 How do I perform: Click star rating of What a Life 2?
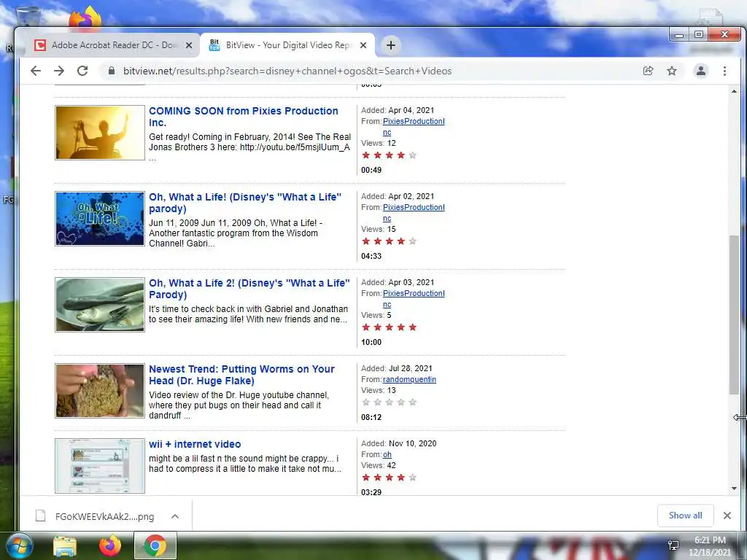click(x=390, y=327)
